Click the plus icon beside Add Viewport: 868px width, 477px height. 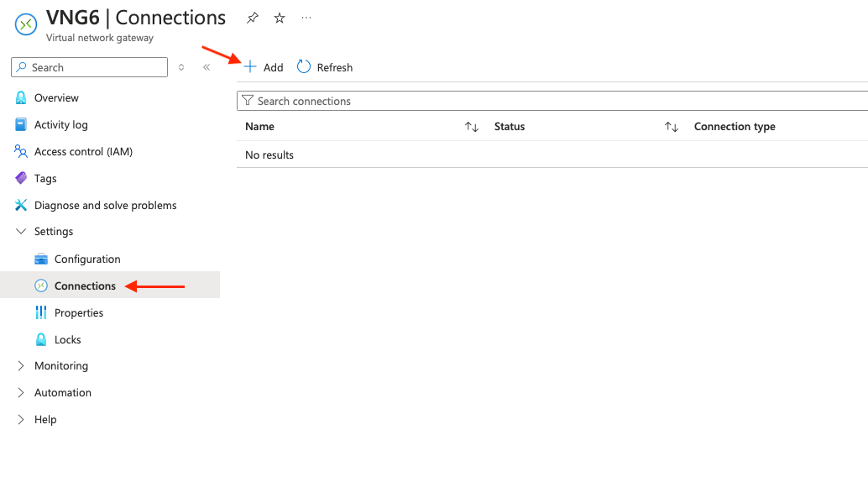(250, 67)
